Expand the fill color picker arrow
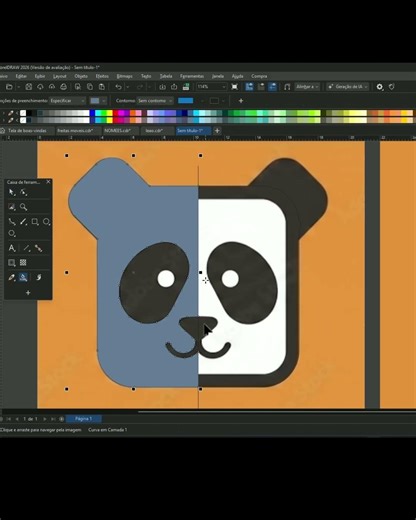416x520 pixels. tap(104, 101)
